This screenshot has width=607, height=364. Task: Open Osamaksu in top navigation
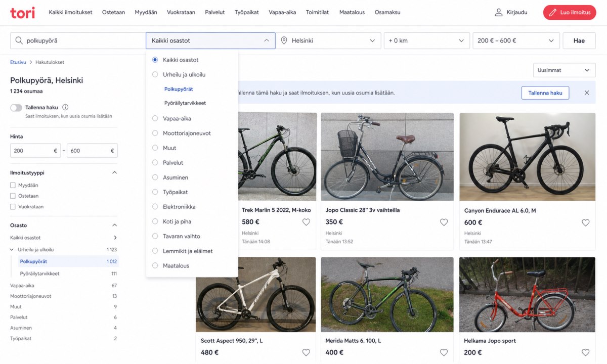coord(387,12)
